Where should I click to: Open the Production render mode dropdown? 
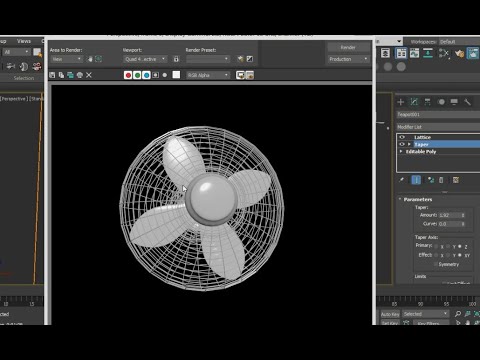[x=348, y=59]
